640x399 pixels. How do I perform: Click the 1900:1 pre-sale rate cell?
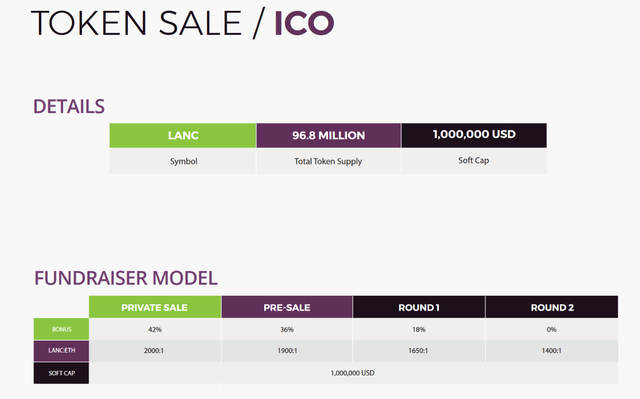tap(287, 351)
